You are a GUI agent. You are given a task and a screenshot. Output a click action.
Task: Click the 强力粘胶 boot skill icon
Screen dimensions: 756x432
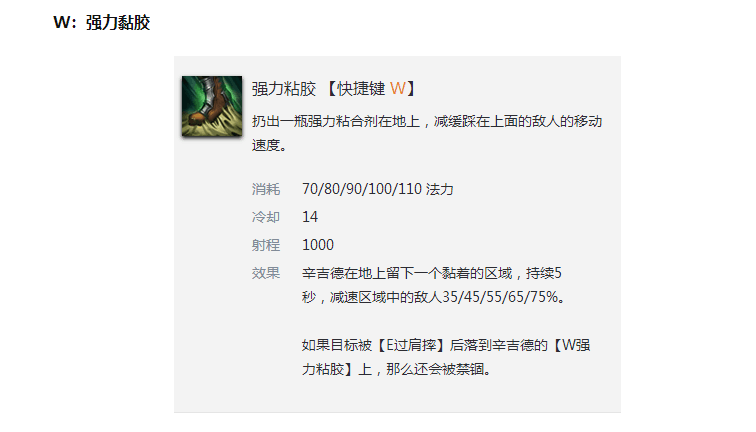click(x=212, y=106)
